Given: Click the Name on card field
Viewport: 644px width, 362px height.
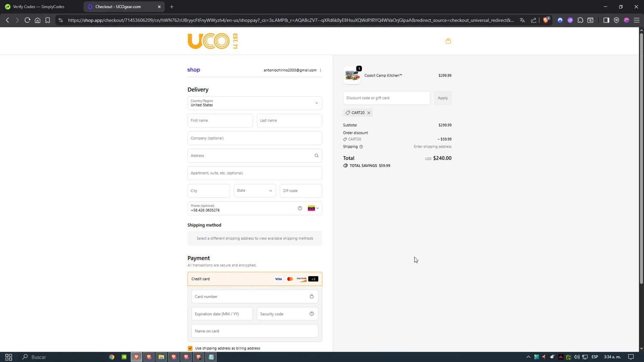Looking at the screenshot, I should point(255,331).
